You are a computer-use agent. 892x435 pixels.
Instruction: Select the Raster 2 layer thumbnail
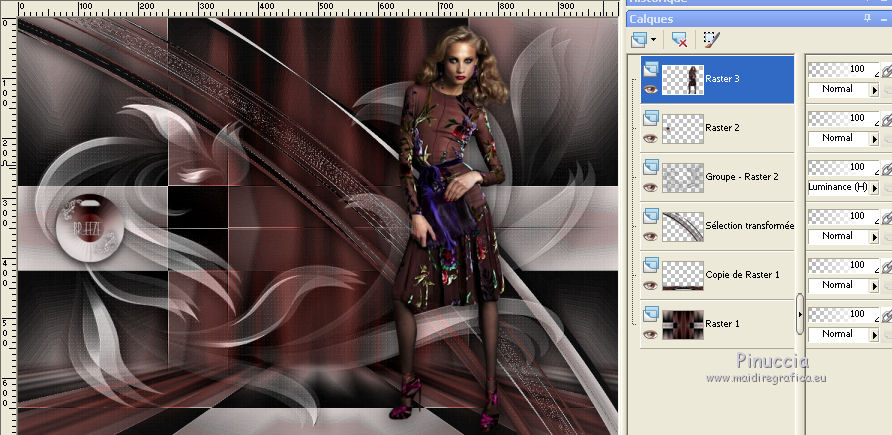(x=683, y=129)
